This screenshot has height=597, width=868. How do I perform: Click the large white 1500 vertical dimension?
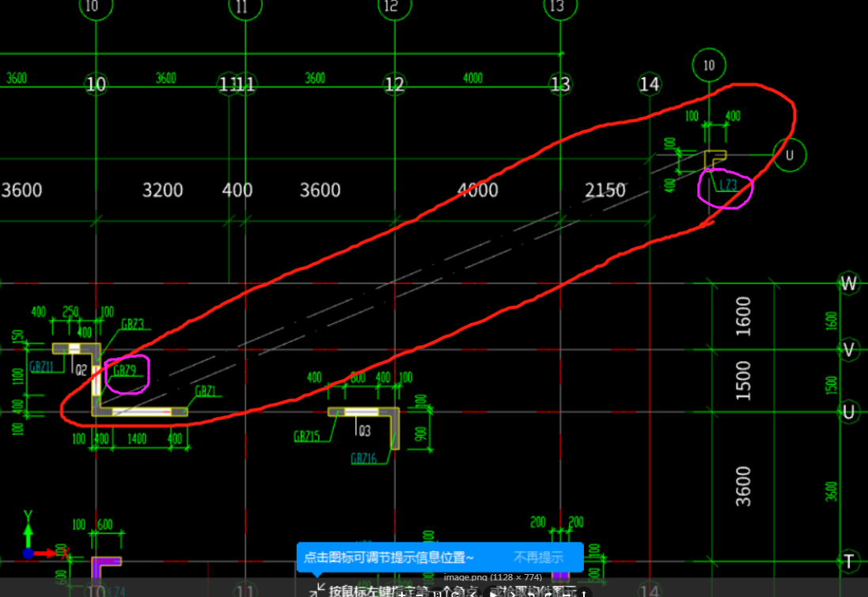[744, 381]
